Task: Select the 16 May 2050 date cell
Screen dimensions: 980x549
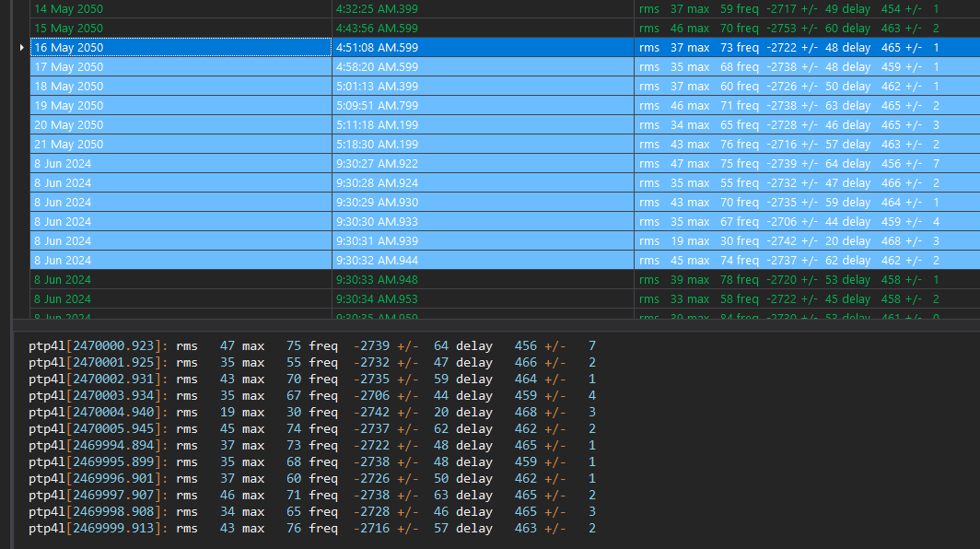Action: click(x=181, y=48)
